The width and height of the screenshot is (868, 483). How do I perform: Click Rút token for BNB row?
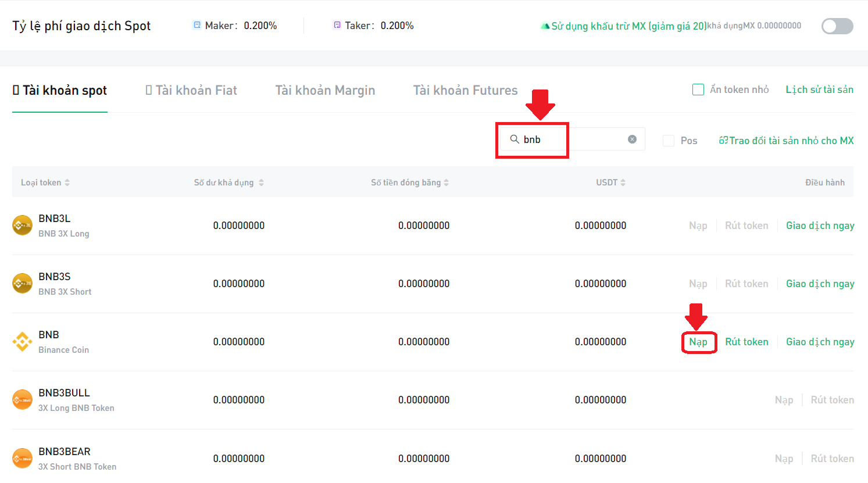[x=746, y=342]
